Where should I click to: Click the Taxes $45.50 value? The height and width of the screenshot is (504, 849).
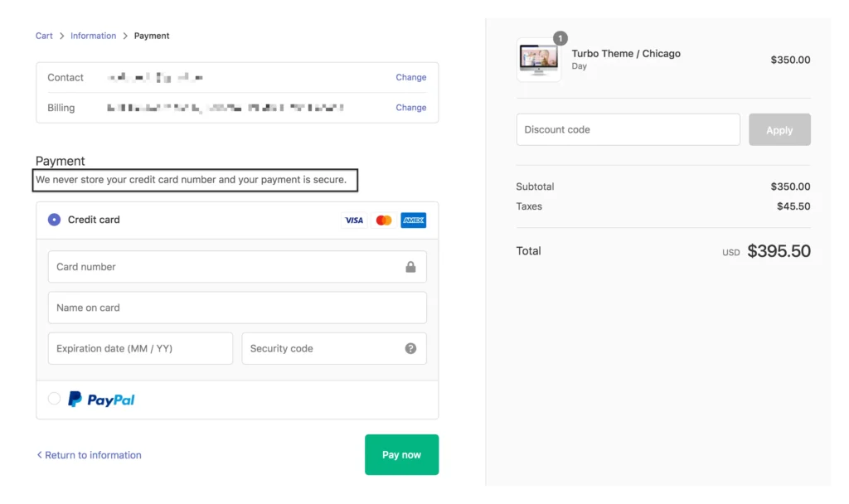793,206
